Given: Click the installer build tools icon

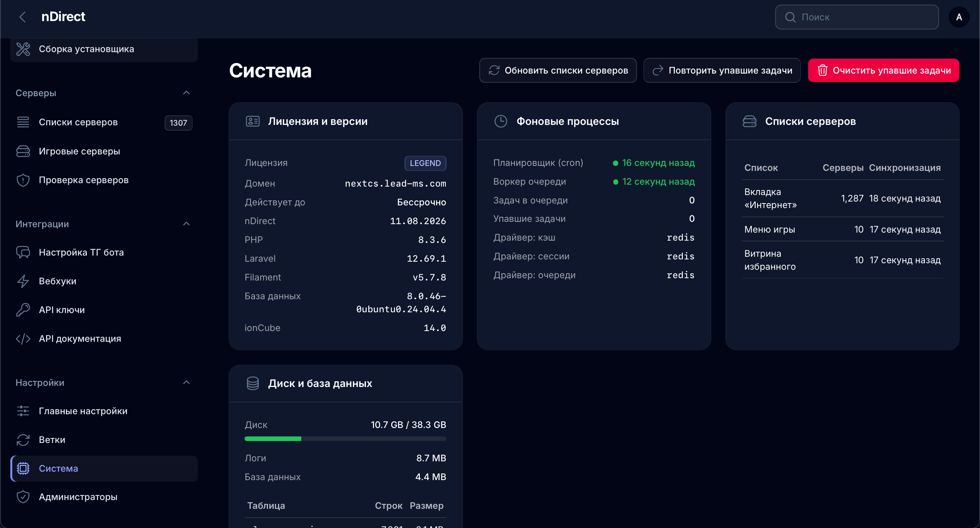Looking at the screenshot, I should [23, 49].
